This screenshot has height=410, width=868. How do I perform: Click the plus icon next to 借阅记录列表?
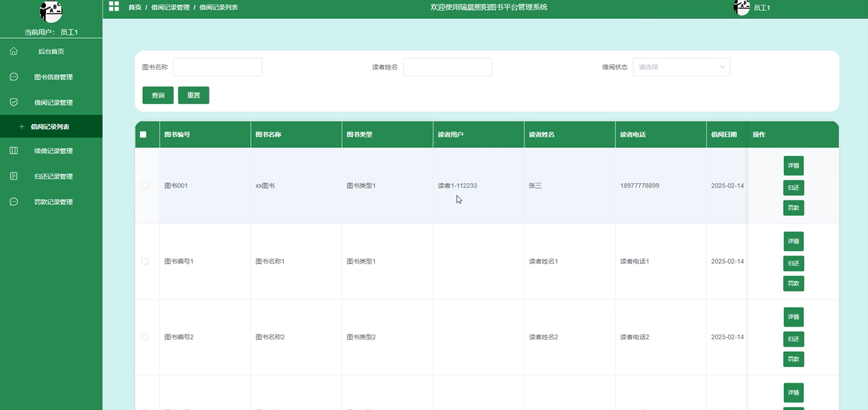point(21,127)
